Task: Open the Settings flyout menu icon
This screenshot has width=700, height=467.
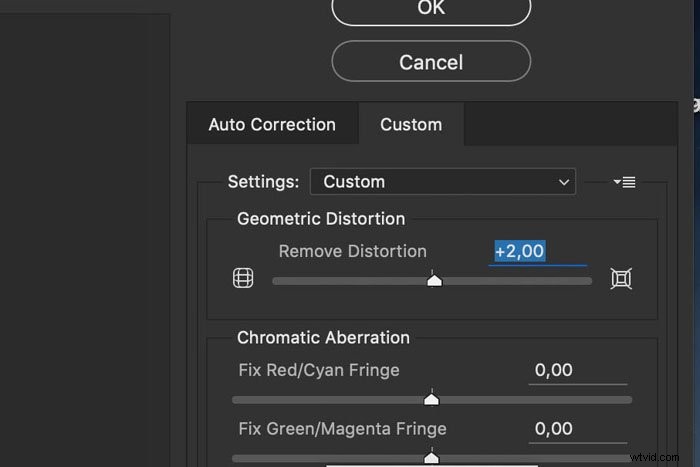Action: coord(625,182)
